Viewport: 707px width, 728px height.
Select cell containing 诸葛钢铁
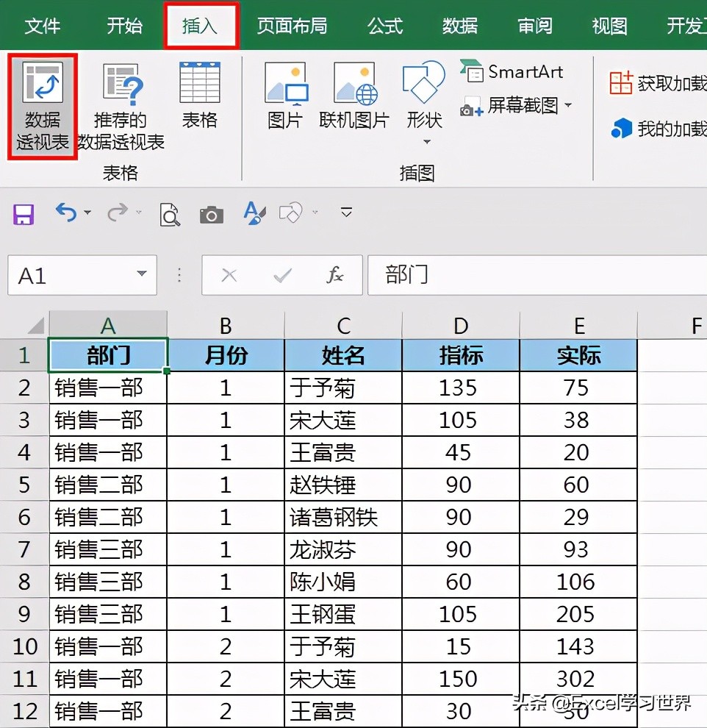coord(343,517)
